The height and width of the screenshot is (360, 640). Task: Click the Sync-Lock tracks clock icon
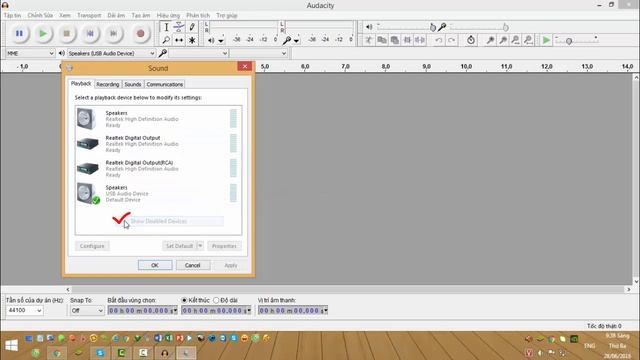pos(471,40)
